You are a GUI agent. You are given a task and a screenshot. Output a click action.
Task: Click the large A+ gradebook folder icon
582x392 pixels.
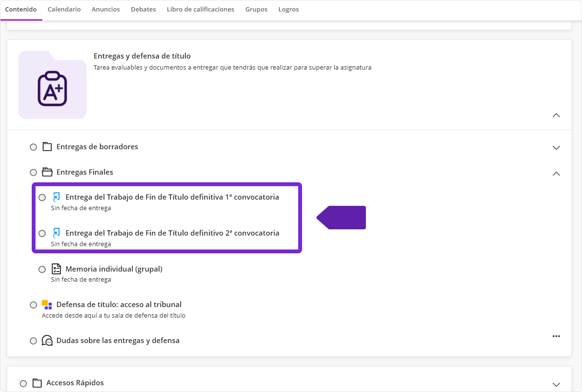[x=52, y=89]
